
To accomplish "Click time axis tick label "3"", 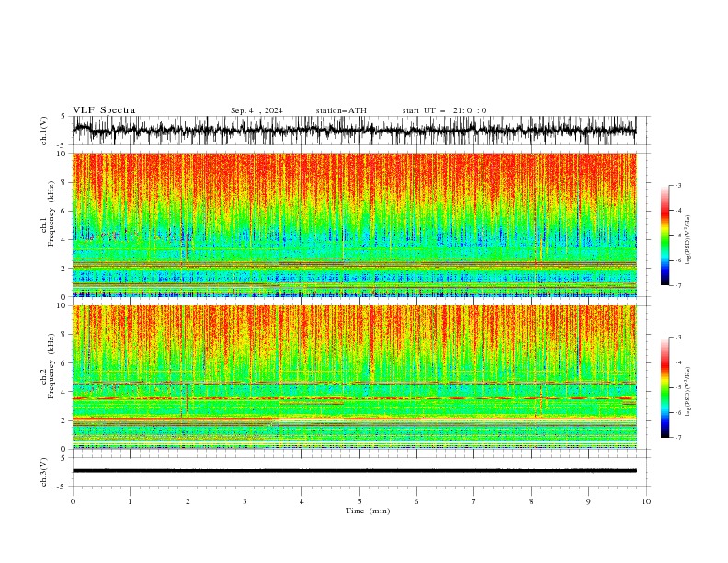I will point(245,501).
